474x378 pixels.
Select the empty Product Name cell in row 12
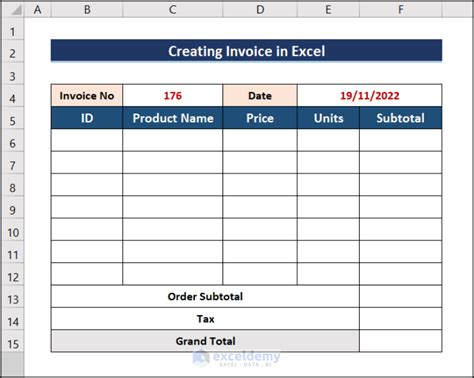173,274
